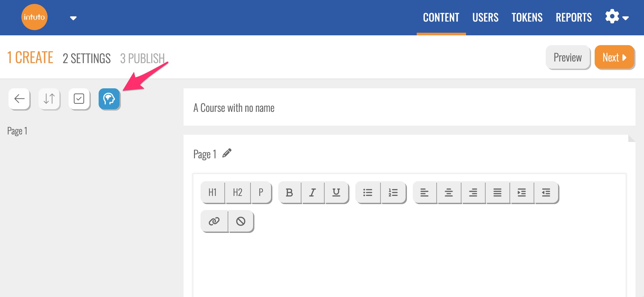The height and width of the screenshot is (297, 644).
Task: Open the settings gear dropdown menu
Action: point(617,17)
